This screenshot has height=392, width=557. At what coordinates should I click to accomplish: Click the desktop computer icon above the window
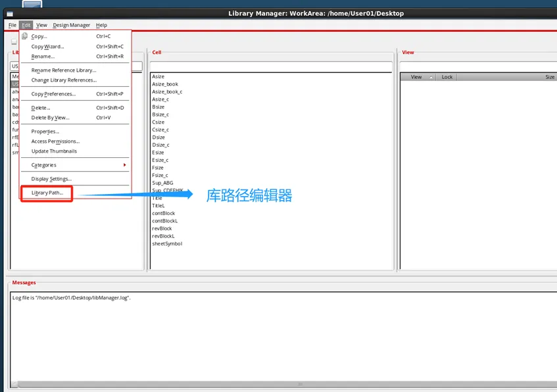click(x=32, y=4)
